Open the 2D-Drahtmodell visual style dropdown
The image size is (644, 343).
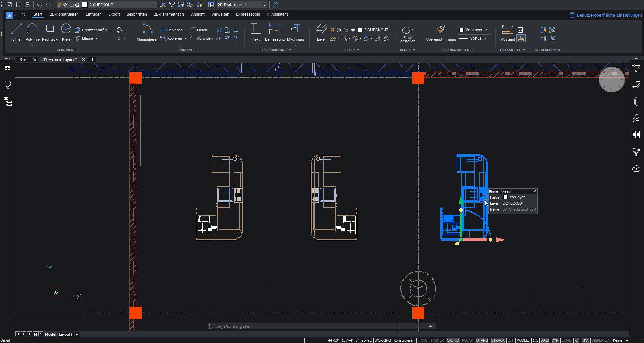[241, 5]
